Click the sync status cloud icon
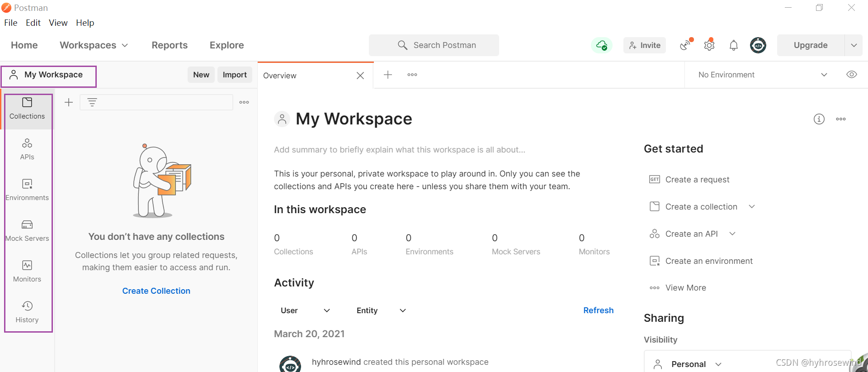868x372 pixels. point(602,45)
